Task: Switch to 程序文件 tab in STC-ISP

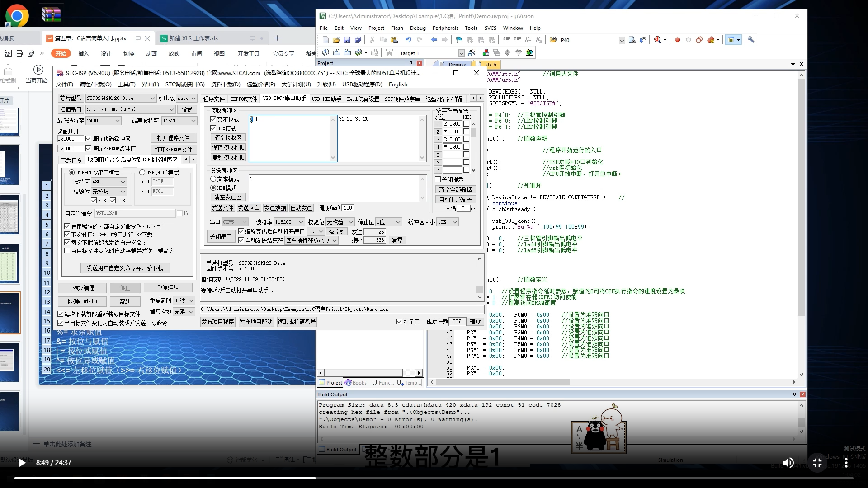Action: pos(214,99)
